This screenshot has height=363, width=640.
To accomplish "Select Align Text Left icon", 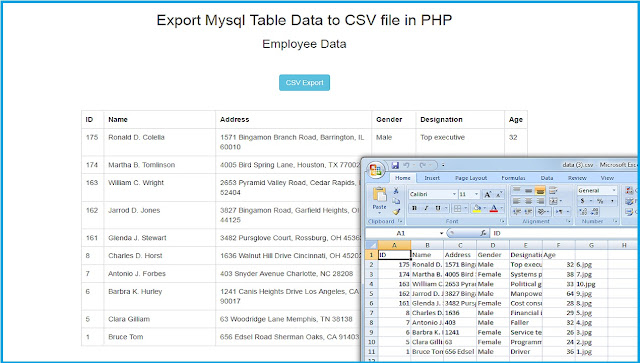I will click(516, 201).
